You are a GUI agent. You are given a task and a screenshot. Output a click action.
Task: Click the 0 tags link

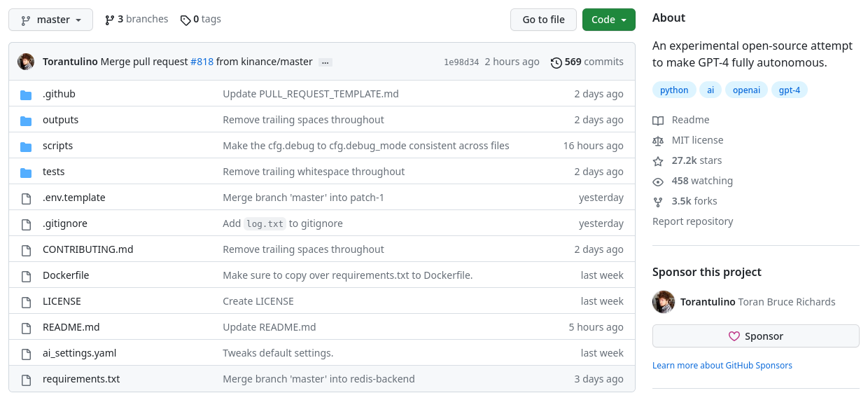tap(200, 20)
